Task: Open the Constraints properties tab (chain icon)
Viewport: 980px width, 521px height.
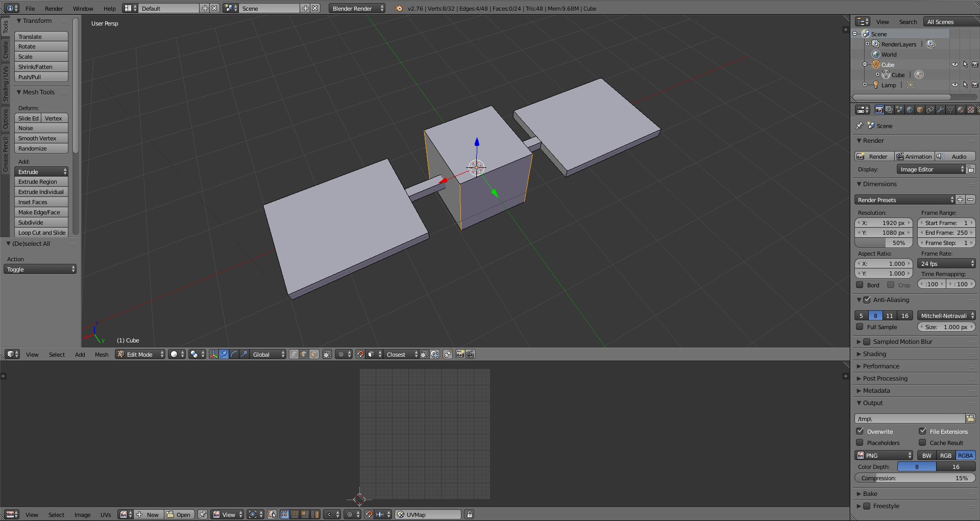Action: point(930,110)
